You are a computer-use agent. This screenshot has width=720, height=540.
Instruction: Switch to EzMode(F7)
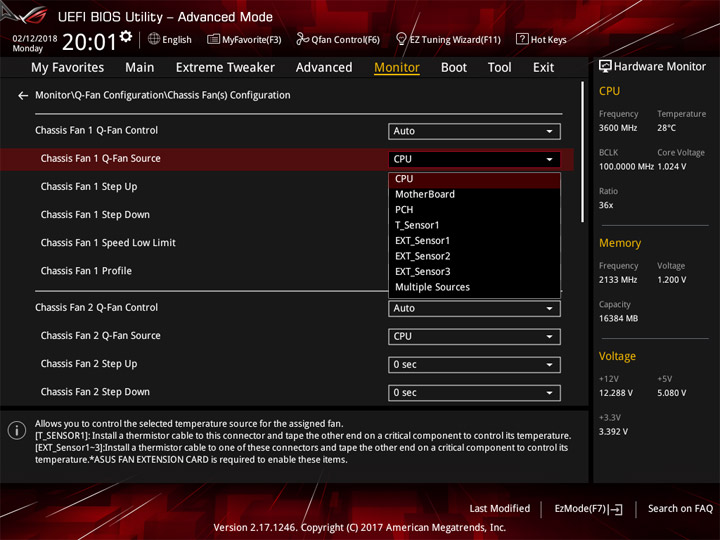588,509
